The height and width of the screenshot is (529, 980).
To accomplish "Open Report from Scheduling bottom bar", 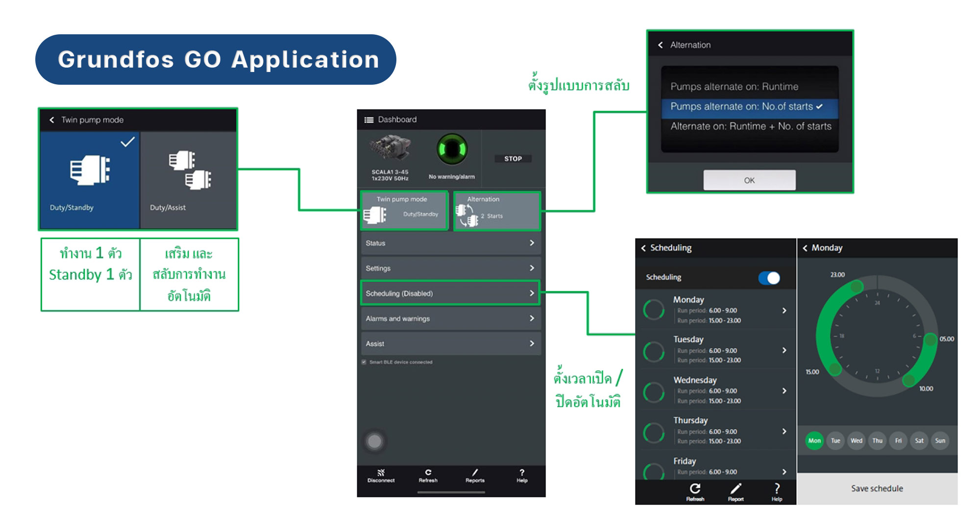I will tap(735, 492).
